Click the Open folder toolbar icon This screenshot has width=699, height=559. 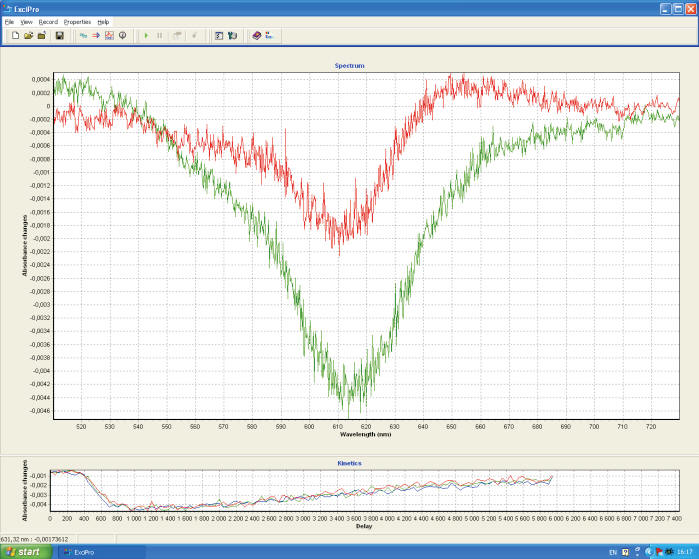tap(28, 36)
